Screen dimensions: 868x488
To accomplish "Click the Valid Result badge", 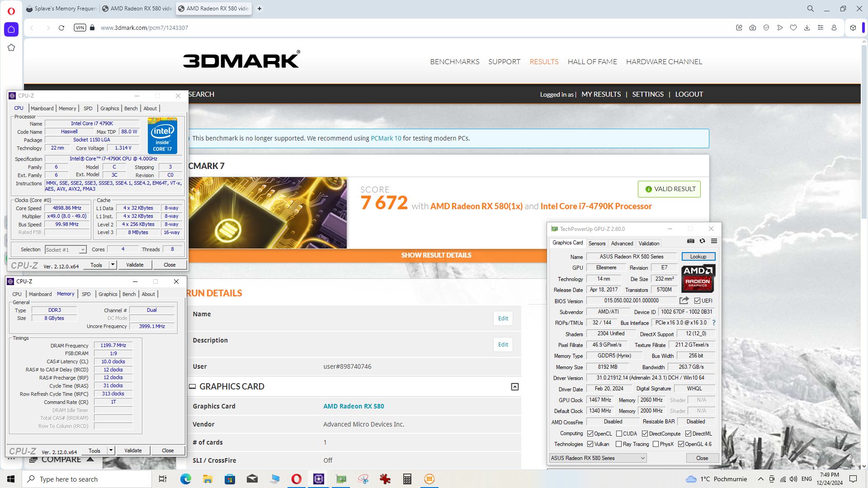I will [669, 189].
